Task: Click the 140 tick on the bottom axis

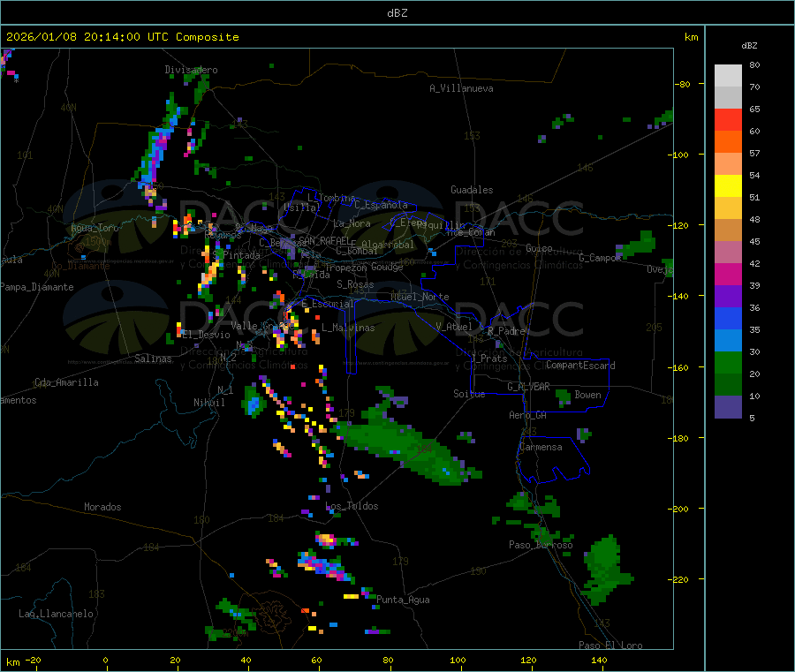Action: pyautogui.click(x=599, y=660)
